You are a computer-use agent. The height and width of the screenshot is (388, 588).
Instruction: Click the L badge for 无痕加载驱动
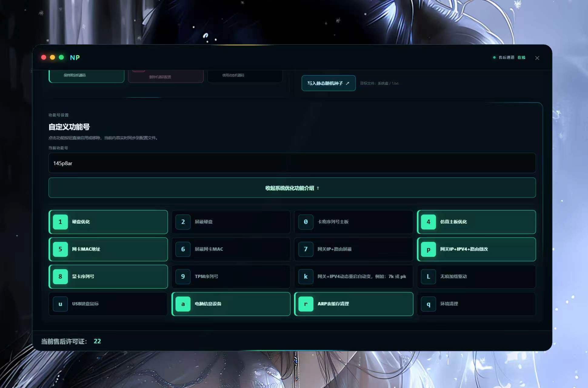coord(429,276)
